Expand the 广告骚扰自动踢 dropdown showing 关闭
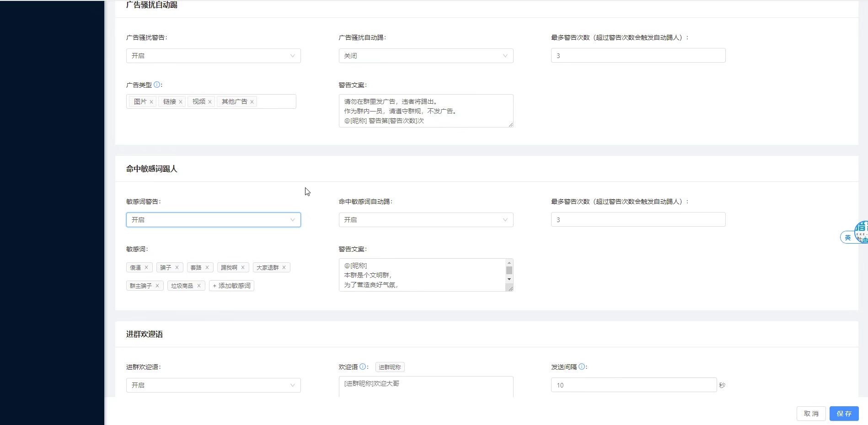Image resolution: width=868 pixels, height=425 pixels. (x=426, y=56)
